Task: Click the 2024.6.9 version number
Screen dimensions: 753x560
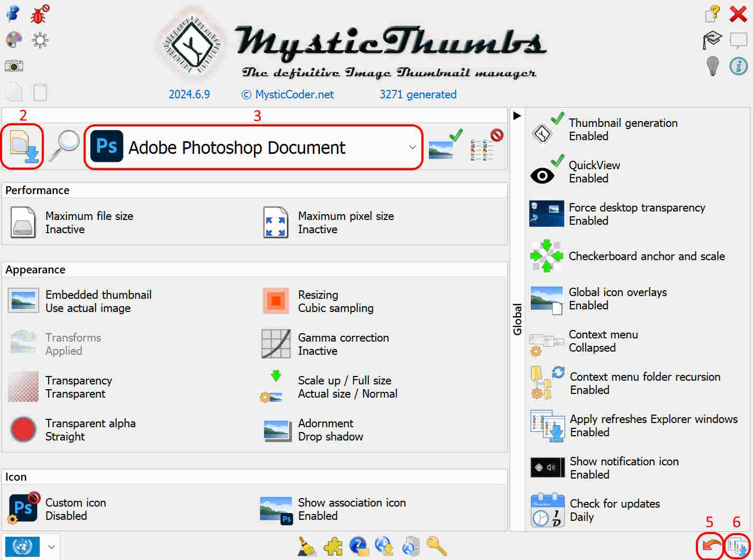Action: [189, 94]
